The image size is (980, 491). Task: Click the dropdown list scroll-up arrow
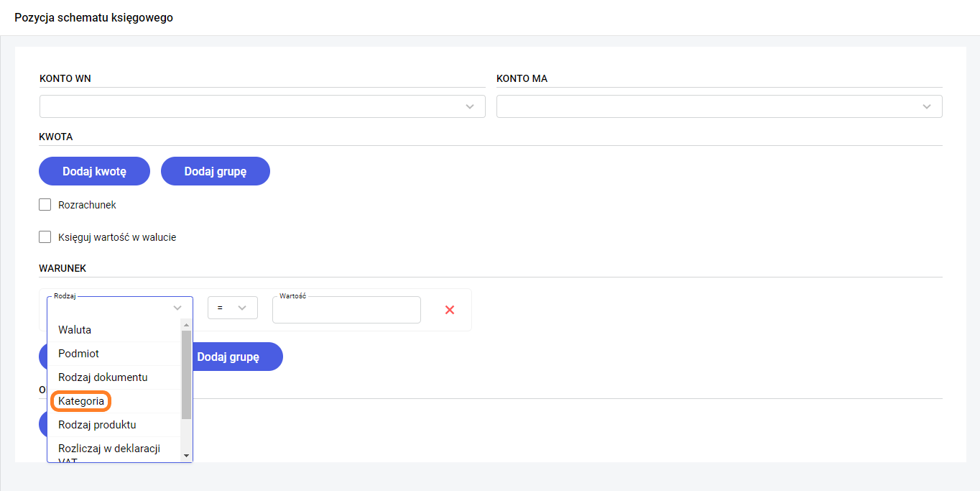[x=186, y=325]
